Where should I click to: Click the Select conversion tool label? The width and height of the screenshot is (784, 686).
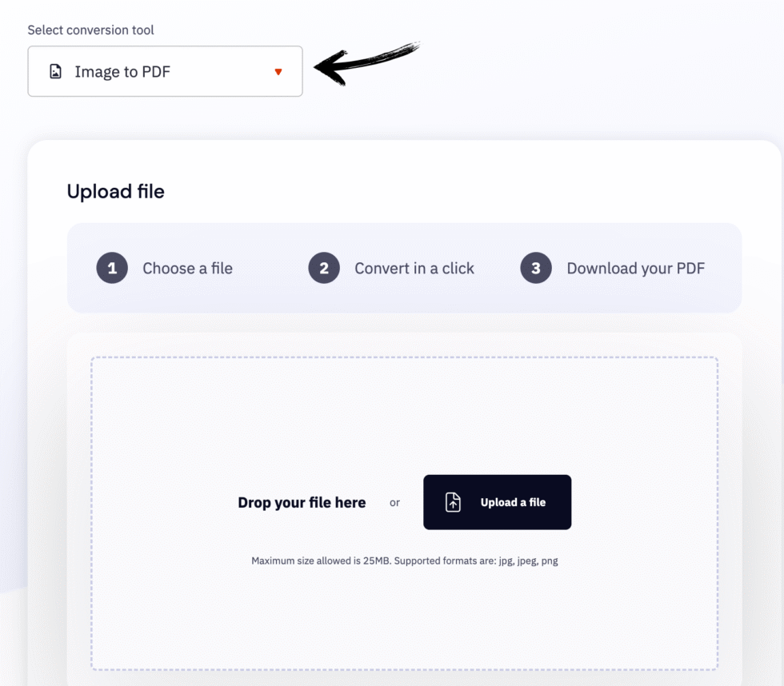pos(90,30)
